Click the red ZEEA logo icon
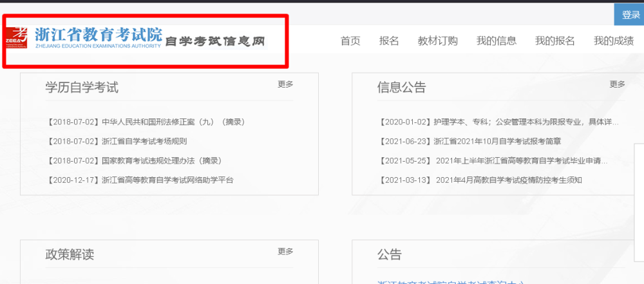This screenshot has height=284, width=644. tap(17, 38)
